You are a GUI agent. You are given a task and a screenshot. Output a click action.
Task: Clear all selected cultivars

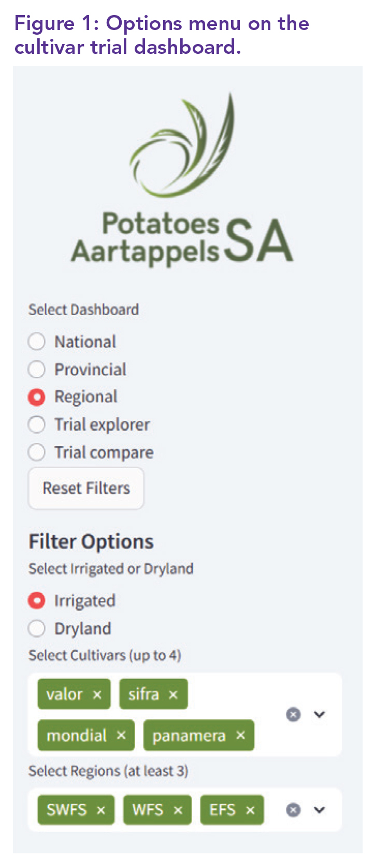click(x=293, y=715)
